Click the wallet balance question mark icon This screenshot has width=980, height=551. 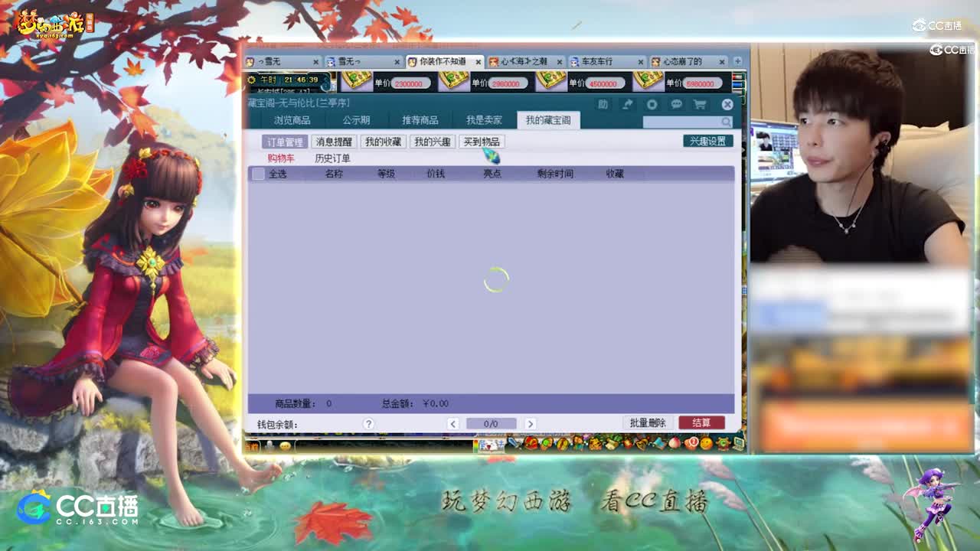(368, 423)
